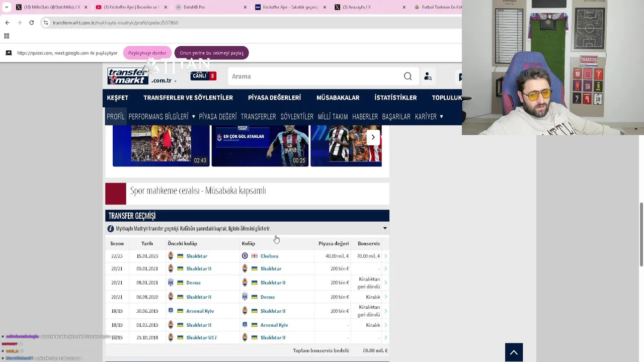Screen dimensions: 644x362
Task: Select the MİLLİ TAKIM sub-tab
Action: point(333,117)
